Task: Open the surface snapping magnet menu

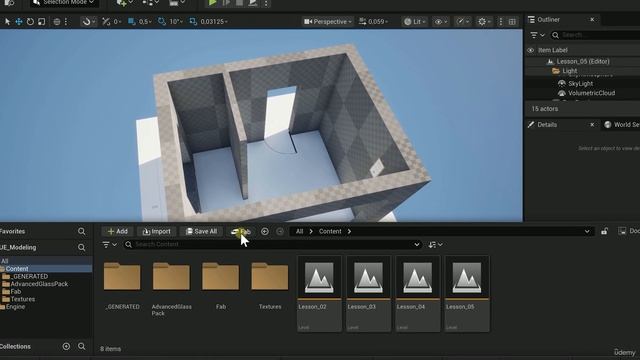Action: (x=88, y=22)
